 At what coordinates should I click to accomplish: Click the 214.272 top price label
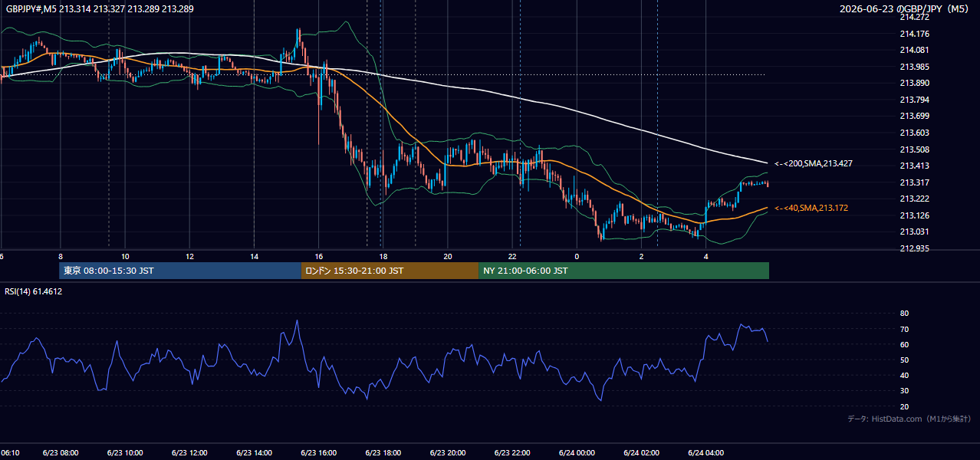pos(914,17)
